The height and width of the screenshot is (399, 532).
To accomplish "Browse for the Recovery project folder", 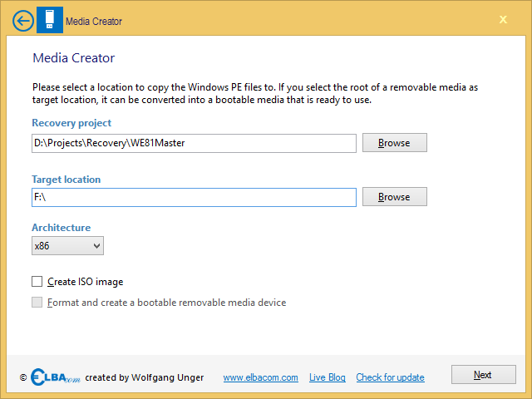I will pyautogui.click(x=395, y=143).
